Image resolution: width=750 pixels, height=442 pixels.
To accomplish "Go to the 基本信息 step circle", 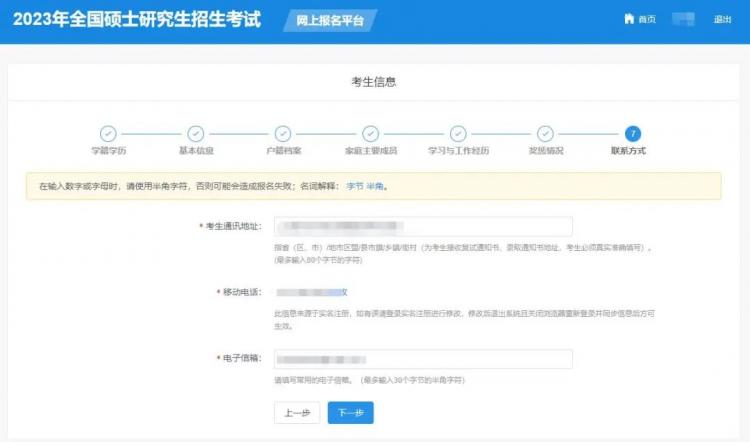I will [x=196, y=133].
